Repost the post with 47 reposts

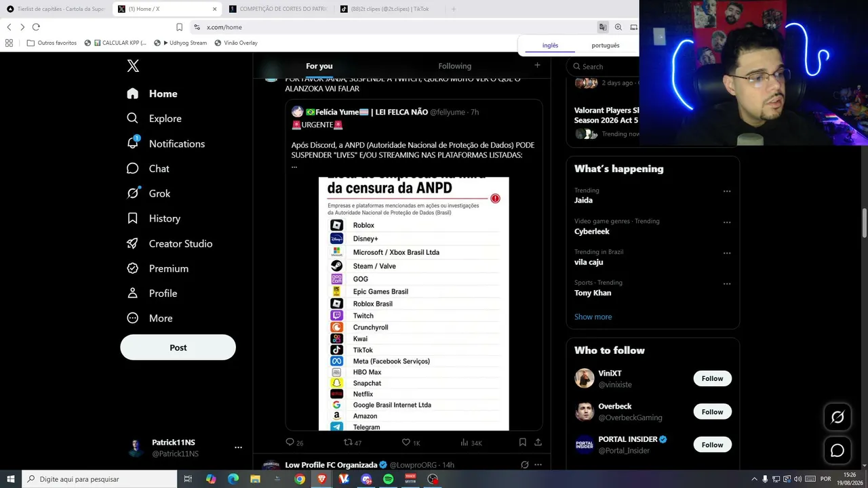[x=353, y=443]
